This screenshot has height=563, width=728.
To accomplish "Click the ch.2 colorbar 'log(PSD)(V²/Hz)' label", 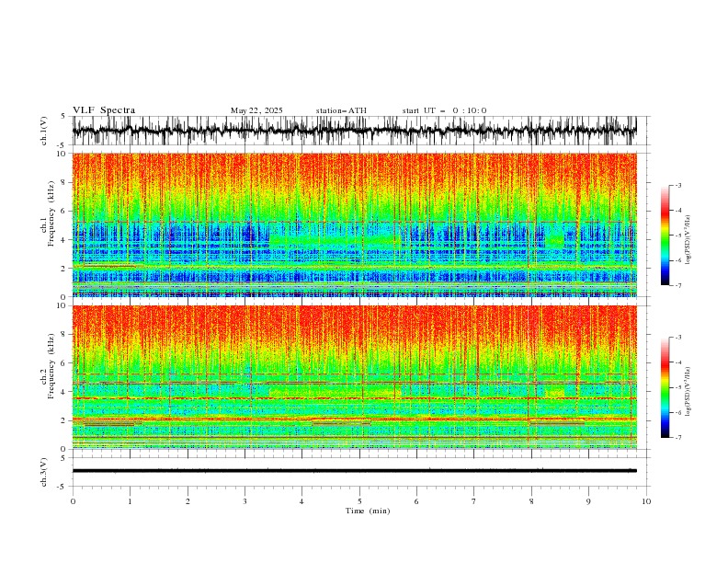I will (x=688, y=391).
